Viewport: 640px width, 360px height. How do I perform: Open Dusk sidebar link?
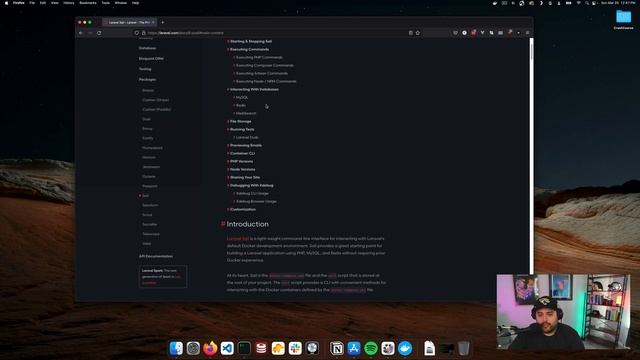(147, 119)
